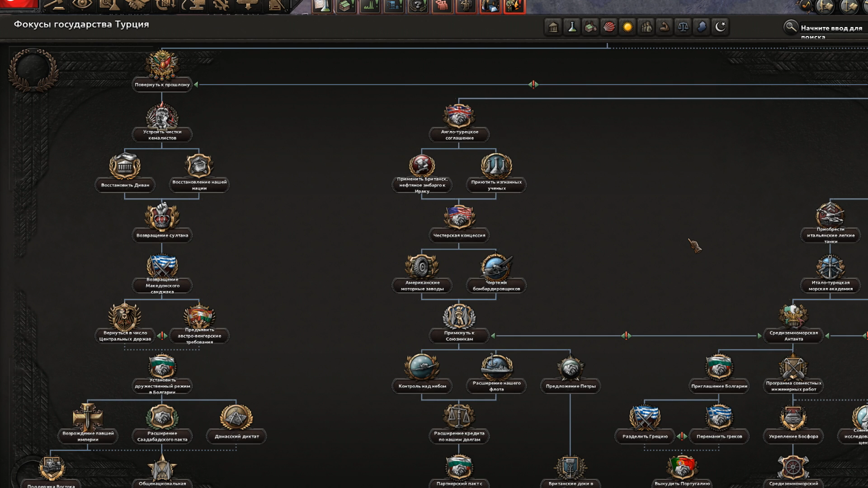
Task: Select the Восстановление нашей нации focus icon
Action: click(199, 166)
